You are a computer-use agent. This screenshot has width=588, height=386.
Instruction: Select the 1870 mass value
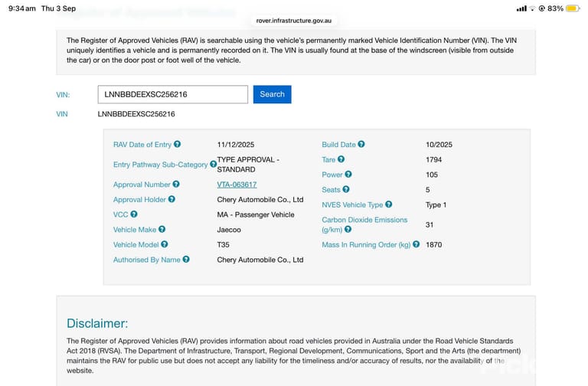pos(434,244)
